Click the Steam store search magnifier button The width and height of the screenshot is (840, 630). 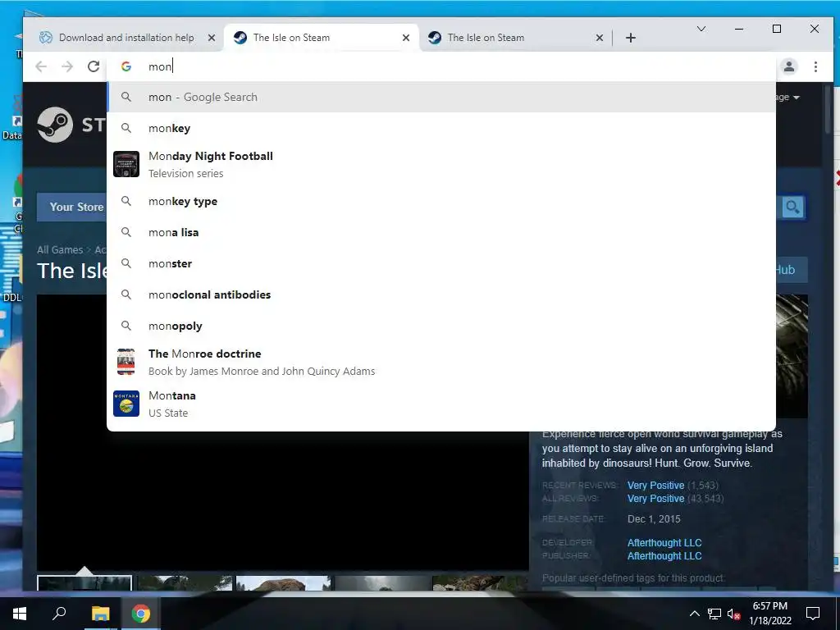click(x=792, y=207)
